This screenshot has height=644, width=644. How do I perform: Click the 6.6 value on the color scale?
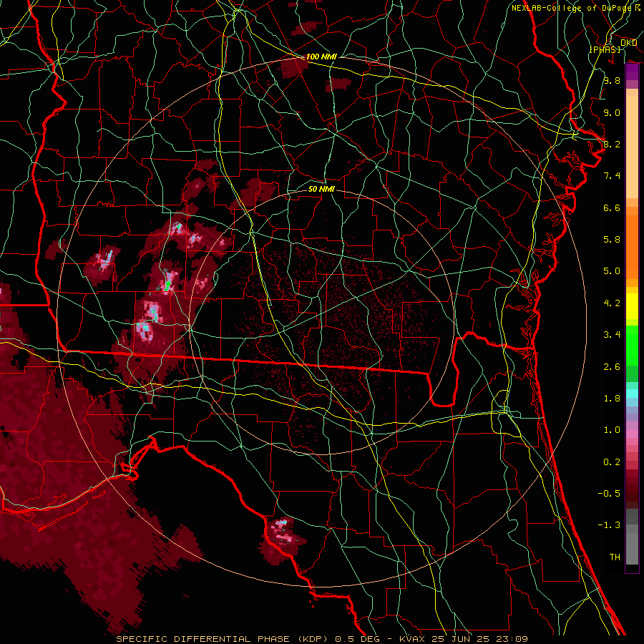click(612, 208)
